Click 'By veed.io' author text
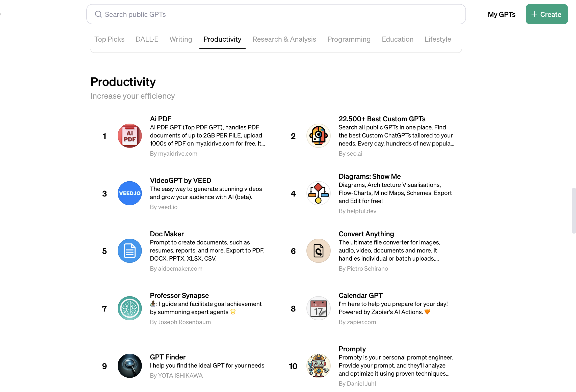 click(164, 207)
